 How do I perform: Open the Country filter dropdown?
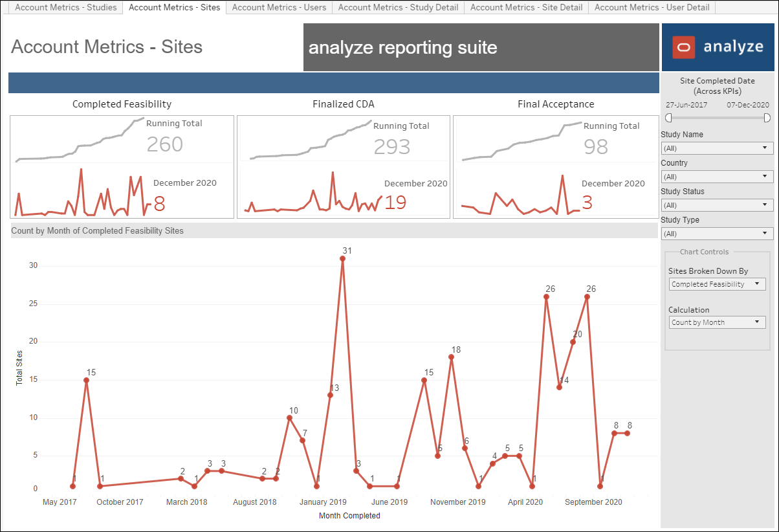(x=717, y=177)
